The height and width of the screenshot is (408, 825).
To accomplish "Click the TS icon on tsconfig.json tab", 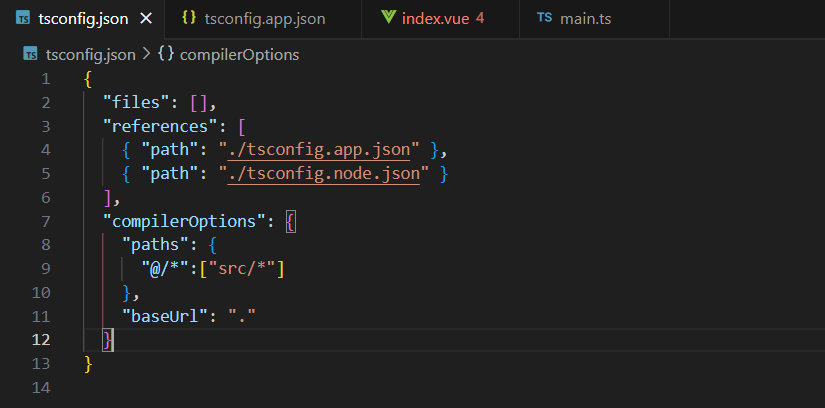I will [x=23, y=19].
